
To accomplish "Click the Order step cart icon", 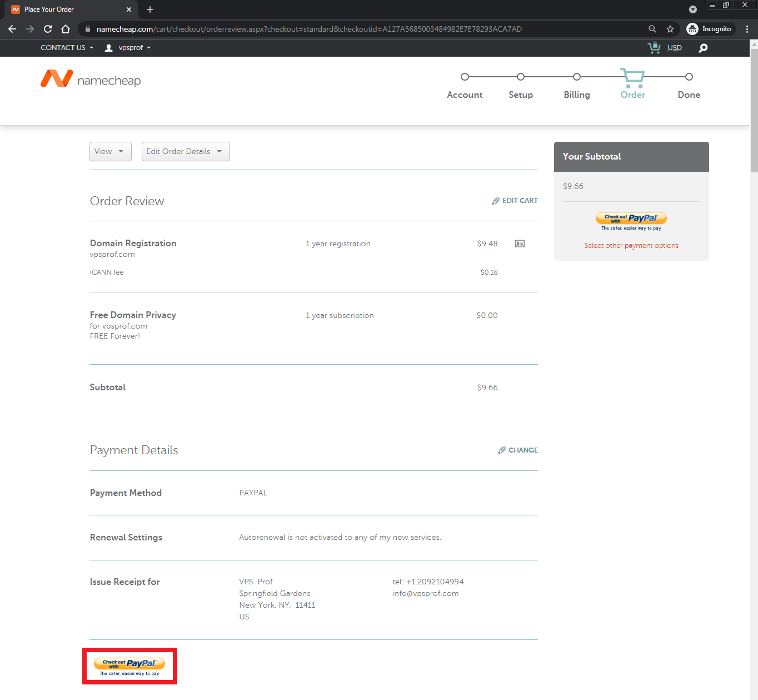I will (632, 78).
